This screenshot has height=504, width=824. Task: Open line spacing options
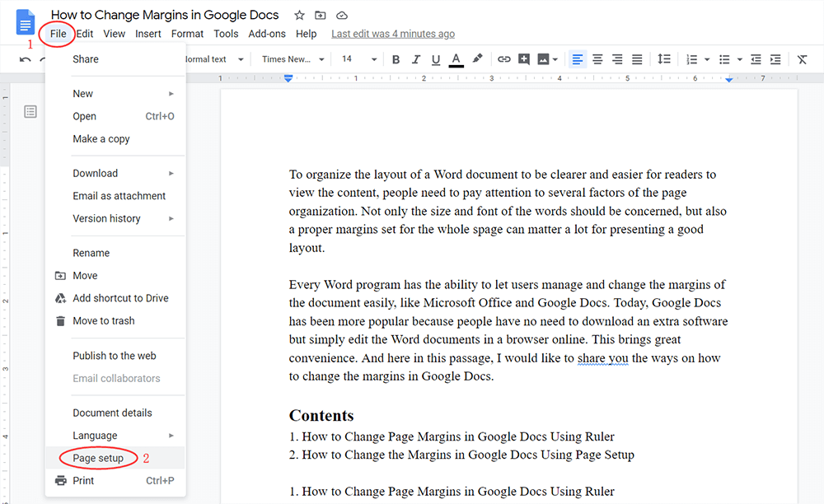click(x=664, y=59)
